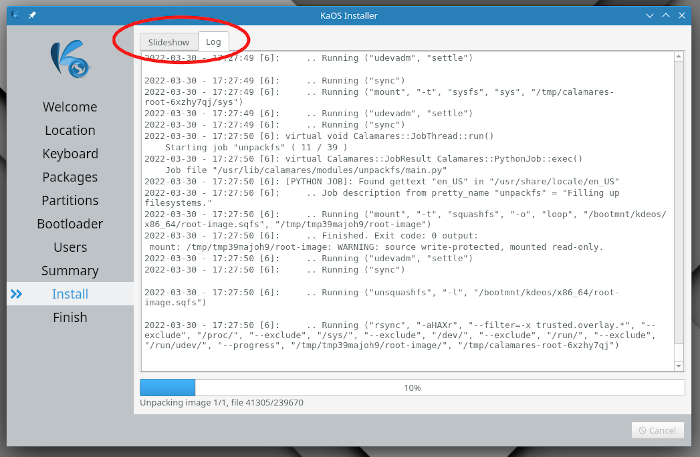Click the pin window icon in title bar
This screenshot has height=457, width=700.
pos(32,15)
